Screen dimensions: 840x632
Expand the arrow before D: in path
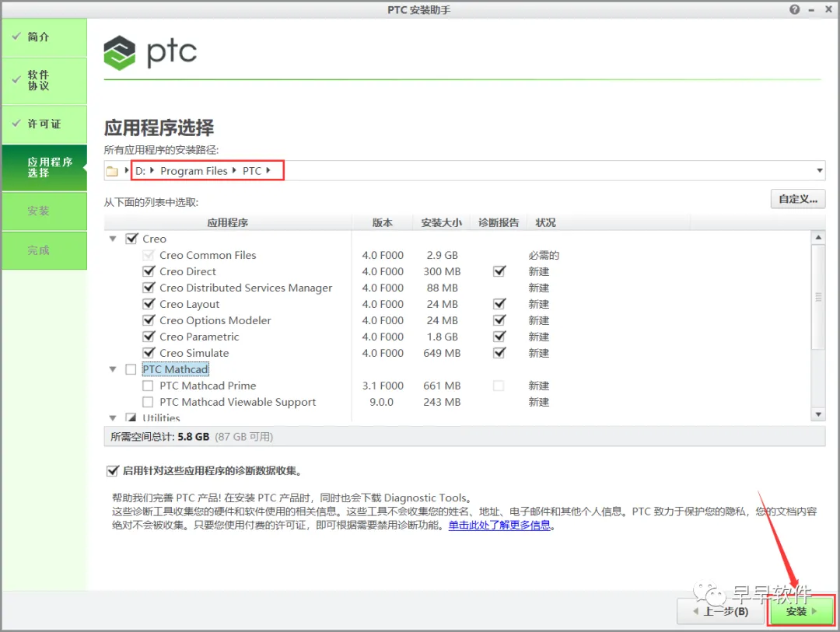[x=127, y=170]
